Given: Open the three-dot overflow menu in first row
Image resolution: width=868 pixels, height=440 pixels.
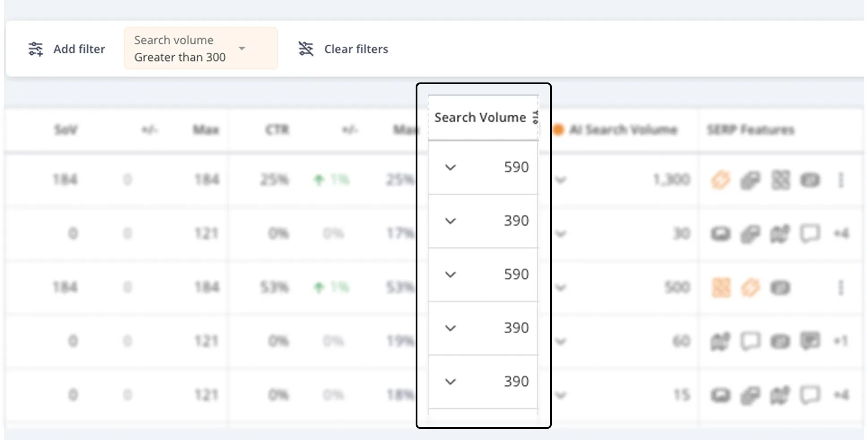Looking at the screenshot, I should pos(841,180).
